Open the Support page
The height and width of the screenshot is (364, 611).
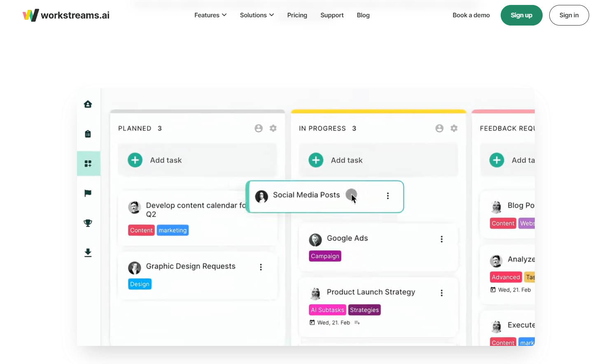pos(332,15)
